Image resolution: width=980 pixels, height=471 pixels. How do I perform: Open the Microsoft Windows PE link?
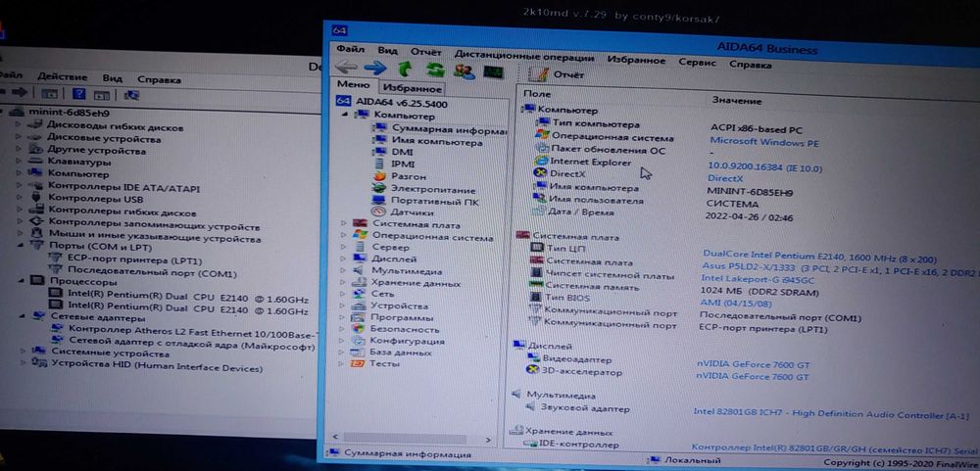click(x=763, y=142)
